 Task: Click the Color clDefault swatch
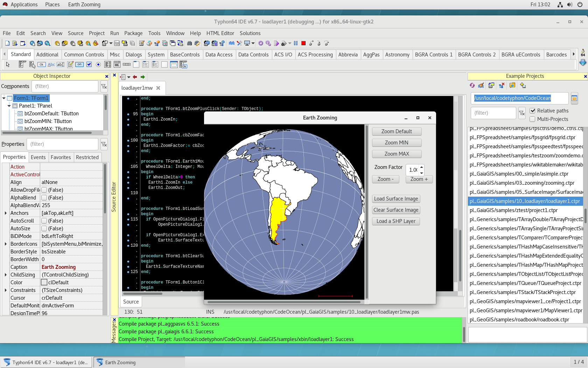pyautogui.click(x=44, y=282)
